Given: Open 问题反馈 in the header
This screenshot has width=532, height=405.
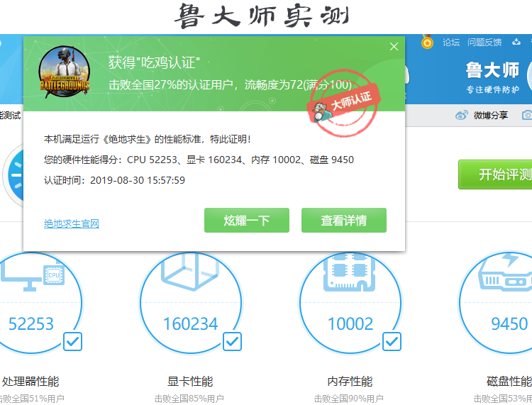Looking at the screenshot, I should tap(484, 43).
